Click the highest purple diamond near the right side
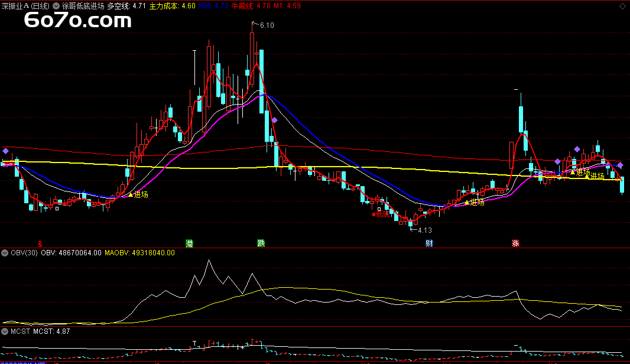This screenshot has height=364, width=630. click(x=577, y=149)
